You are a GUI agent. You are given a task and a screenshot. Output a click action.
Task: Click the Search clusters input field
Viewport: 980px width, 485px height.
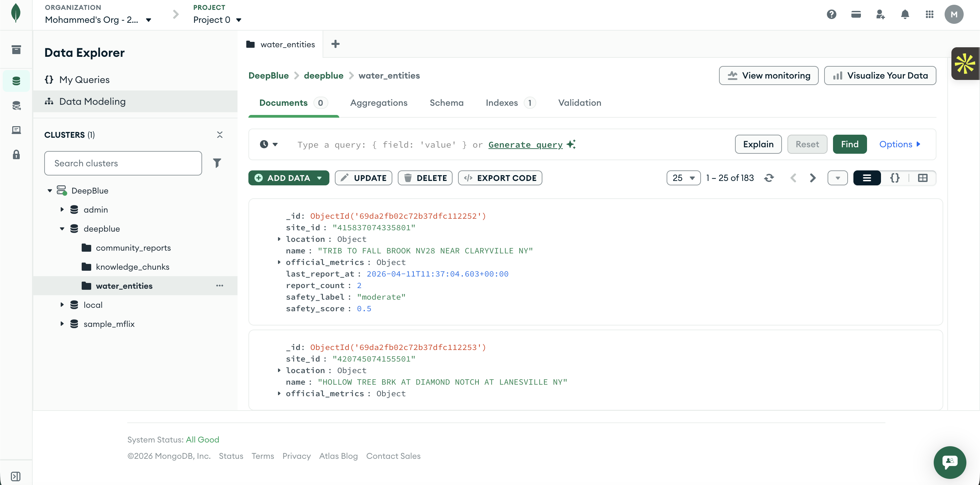click(x=123, y=163)
